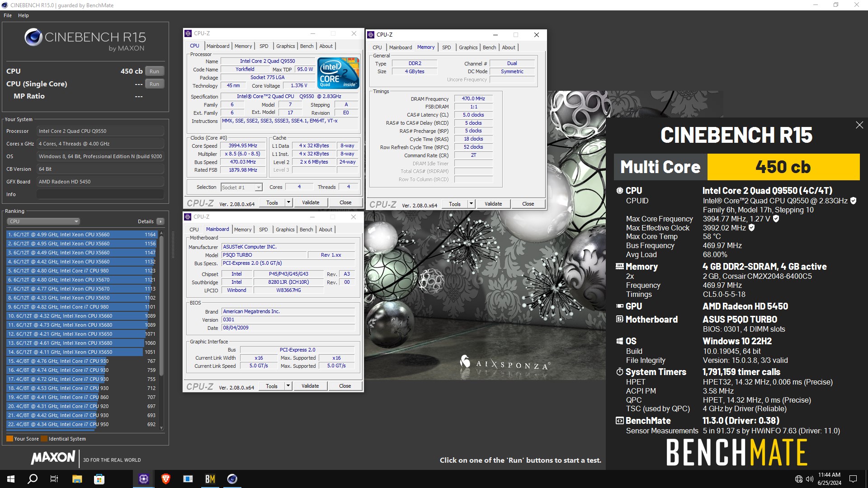Image resolution: width=868 pixels, height=488 pixels.
Task: Click Close button in CPU-Z CPU window
Action: (x=345, y=202)
